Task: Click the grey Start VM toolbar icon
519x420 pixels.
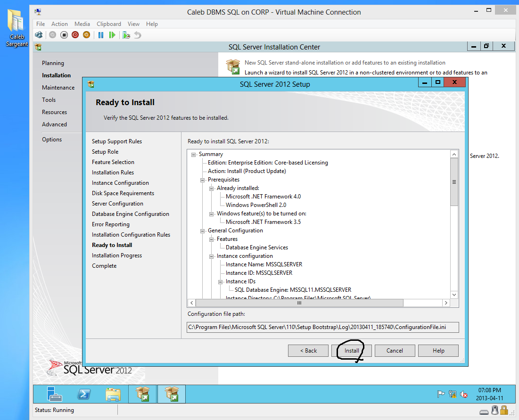Action: tap(53, 35)
